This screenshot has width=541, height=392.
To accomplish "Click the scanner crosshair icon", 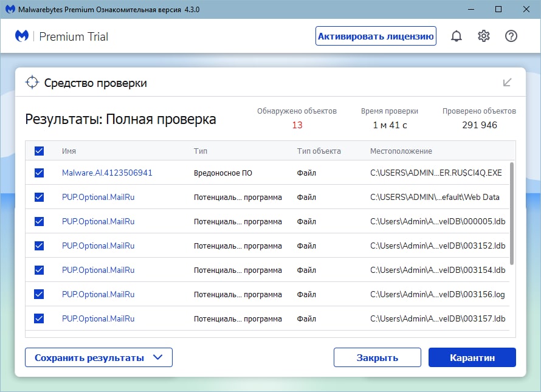I will [32, 83].
